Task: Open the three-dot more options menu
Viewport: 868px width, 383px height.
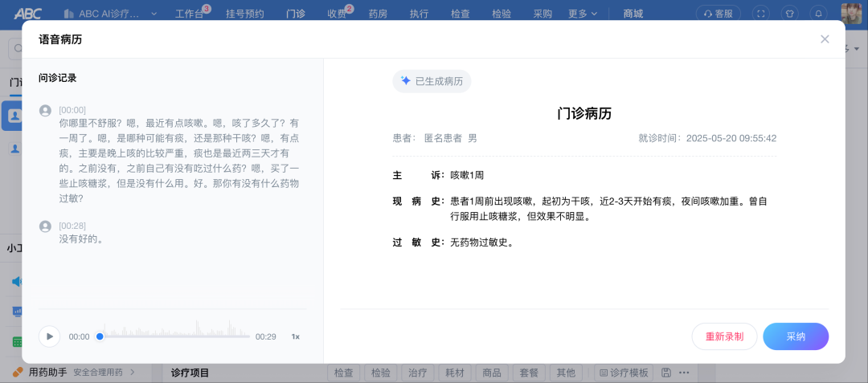Action: tap(685, 373)
